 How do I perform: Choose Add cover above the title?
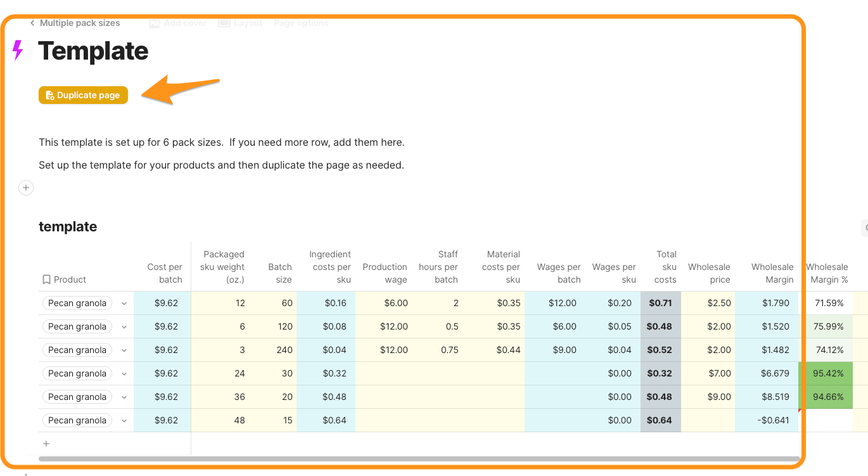(178, 23)
